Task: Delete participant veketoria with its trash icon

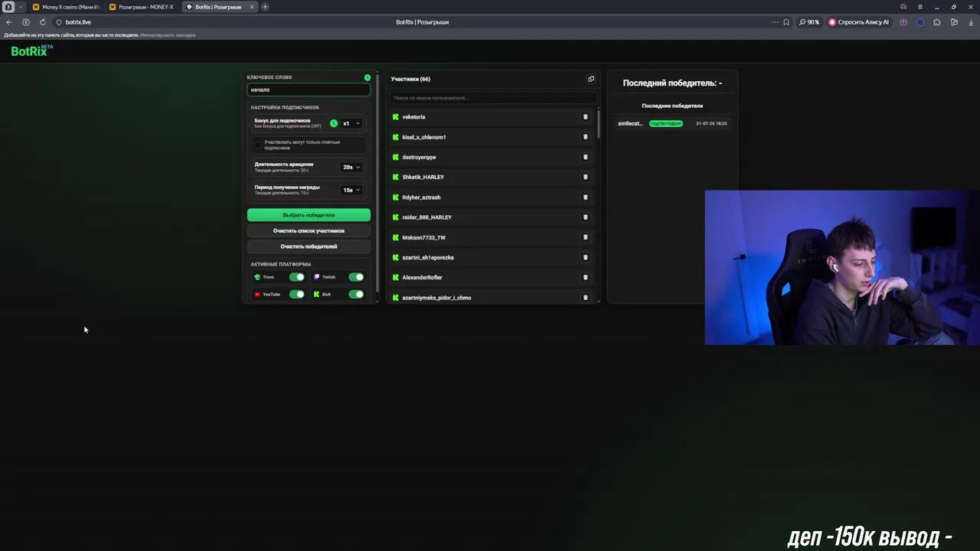Action: click(x=586, y=117)
